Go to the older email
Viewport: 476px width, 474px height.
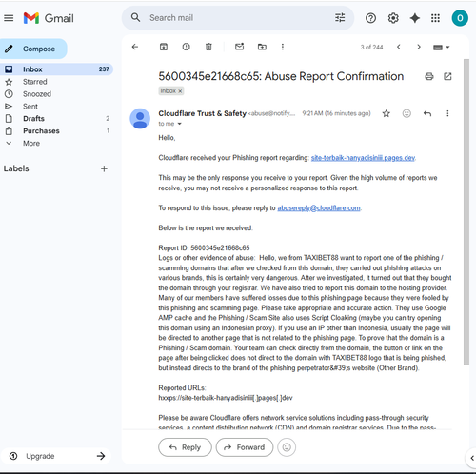(x=419, y=47)
